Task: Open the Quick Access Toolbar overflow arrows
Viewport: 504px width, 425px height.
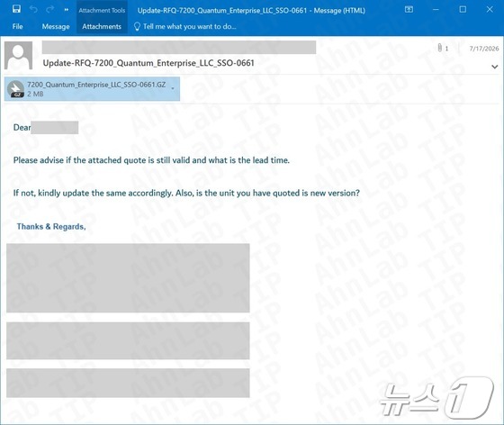Action: pyautogui.click(x=67, y=10)
